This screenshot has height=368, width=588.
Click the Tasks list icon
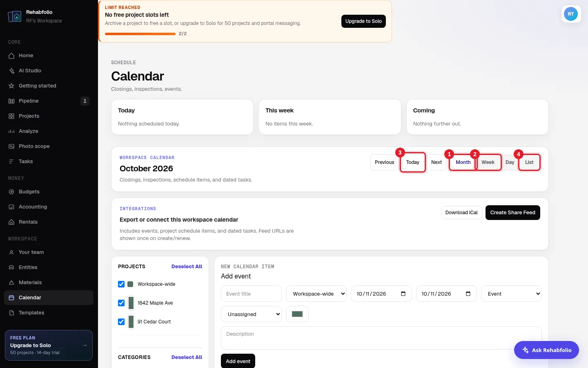(x=11, y=162)
